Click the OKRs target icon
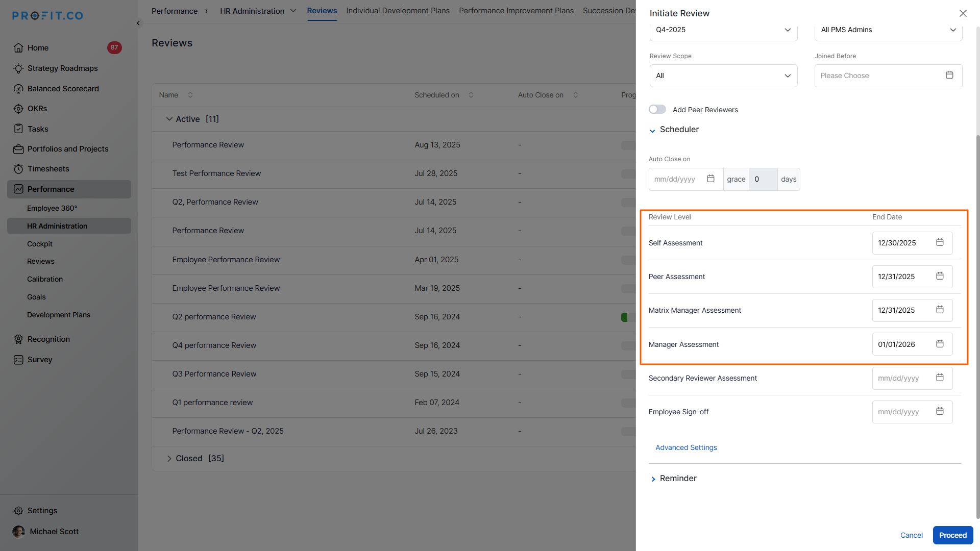This screenshot has width=980, height=551. (x=18, y=109)
